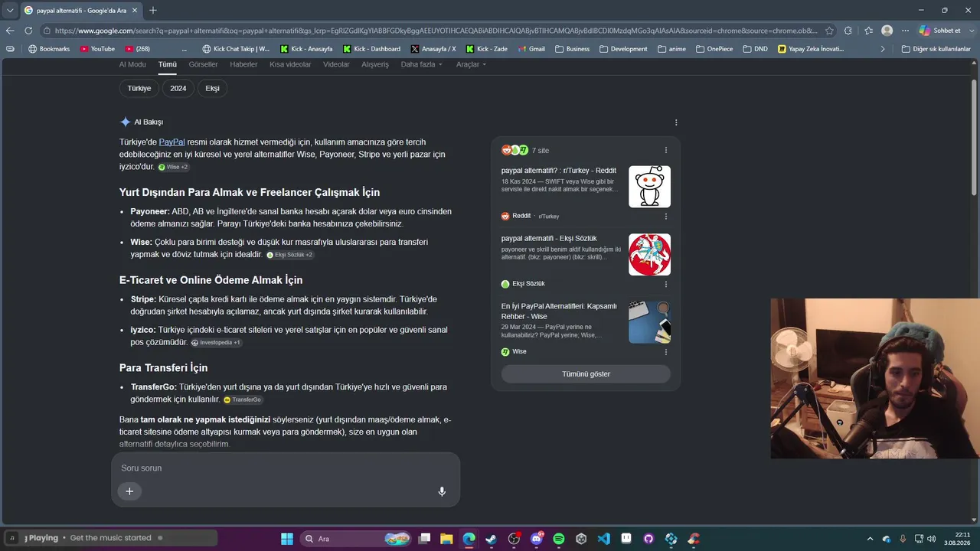Close the paypal alternatifi tab

tap(135, 11)
